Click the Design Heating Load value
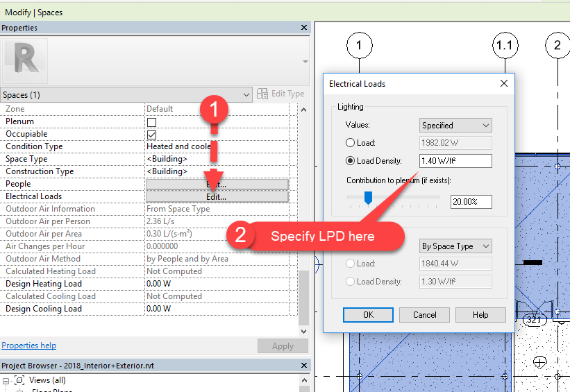This screenshot has height=392, width=570. [x=217, y=284]
